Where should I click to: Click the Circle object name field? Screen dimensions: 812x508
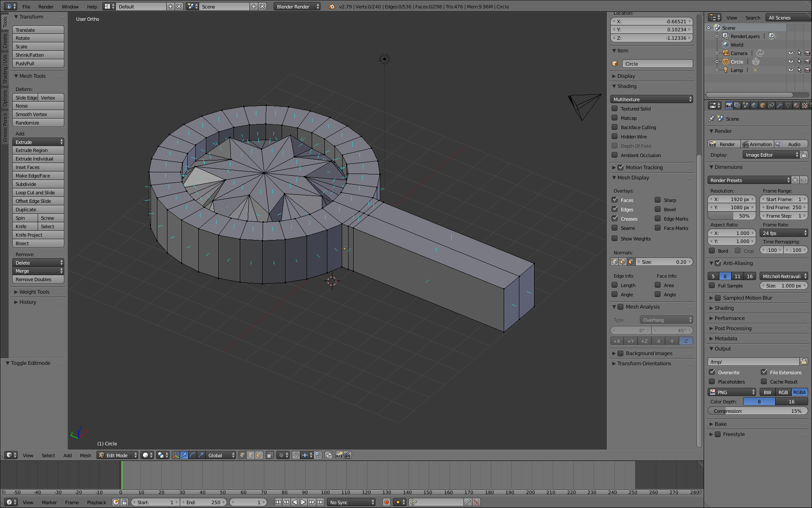tap(657, 63)
